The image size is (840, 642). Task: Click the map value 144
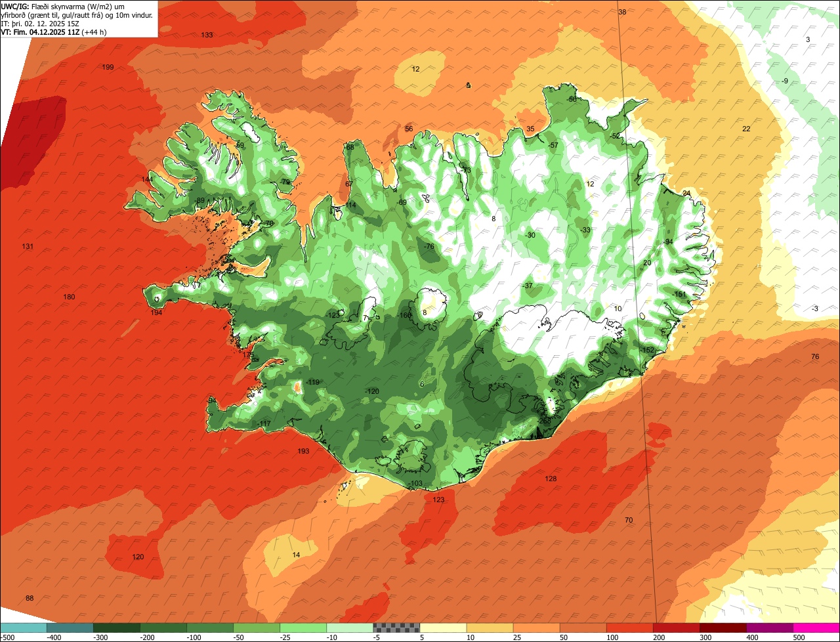click(147, 179)
